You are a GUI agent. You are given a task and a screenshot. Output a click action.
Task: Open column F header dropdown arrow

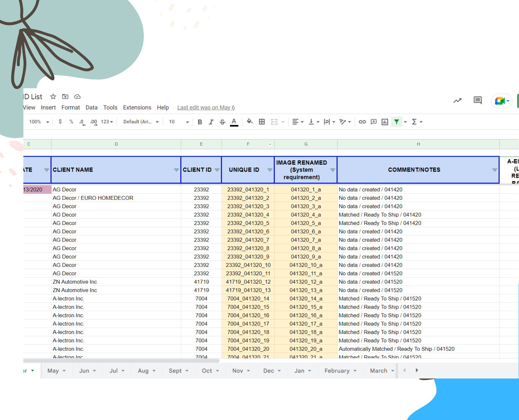click(270, 144)
